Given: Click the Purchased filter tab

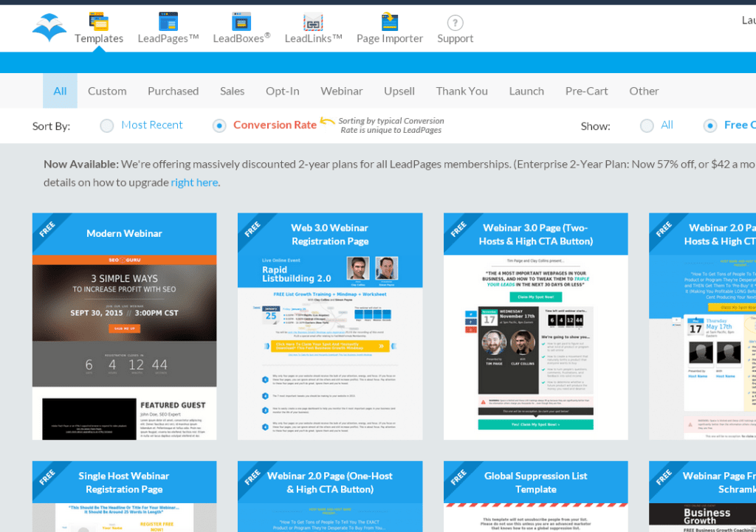Looking at the screenshot, I should 173,91.
